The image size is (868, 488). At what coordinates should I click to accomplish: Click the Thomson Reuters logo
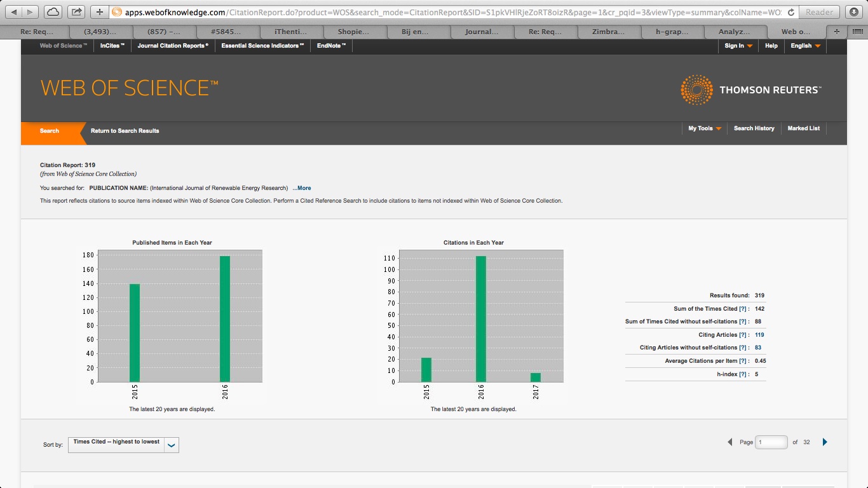click(750, 90)
